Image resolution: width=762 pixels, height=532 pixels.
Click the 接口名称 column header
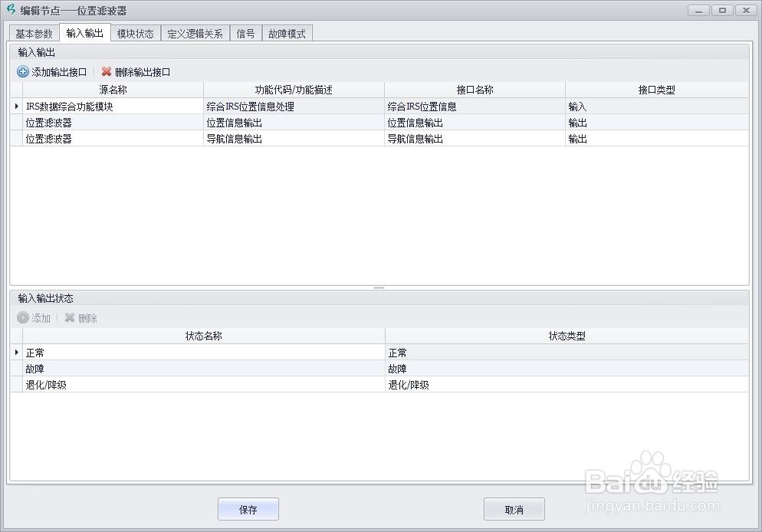[475, 90]
